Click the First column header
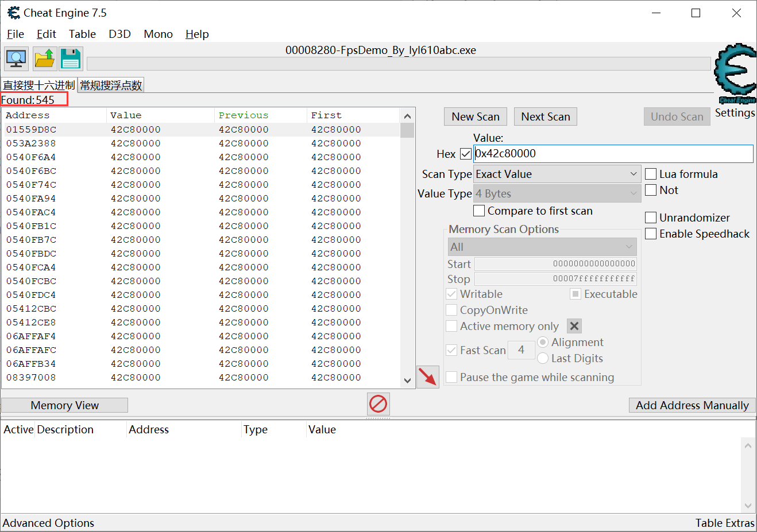The width and height of the screenshot is (757, 532). 353,115
